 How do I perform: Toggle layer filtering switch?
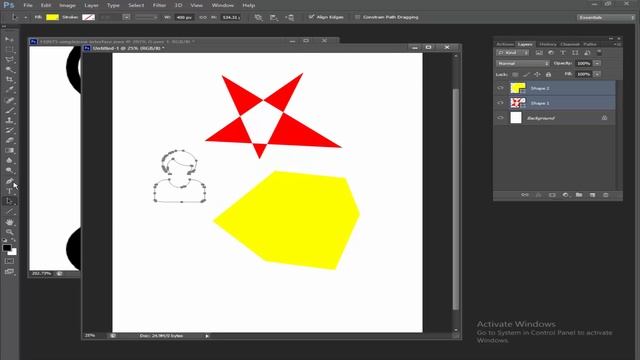click(x=599, y=52)
